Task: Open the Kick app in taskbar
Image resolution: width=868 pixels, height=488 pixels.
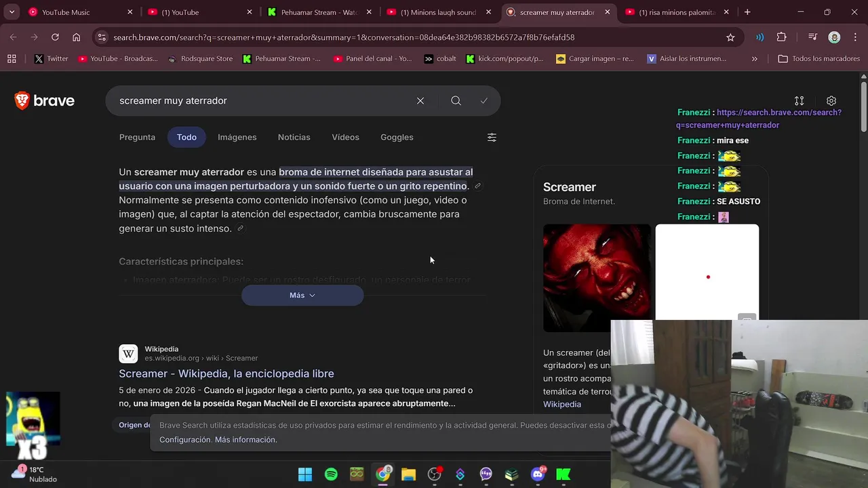Action: click(564, 474)
